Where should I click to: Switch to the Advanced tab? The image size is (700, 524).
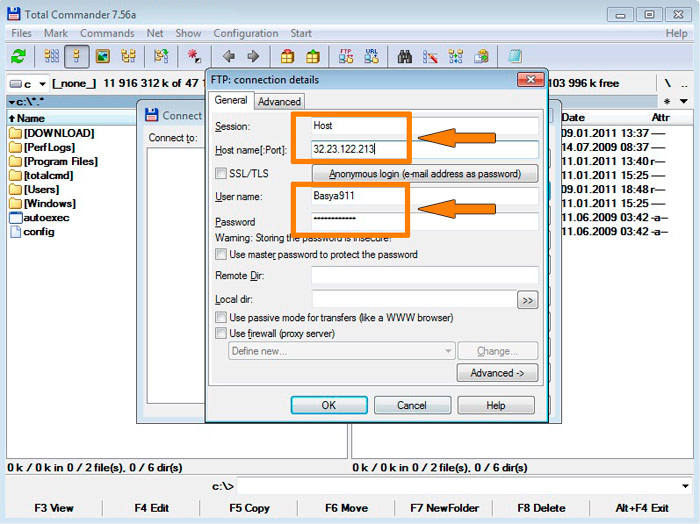pyautogui.click(x=279, y=101)
